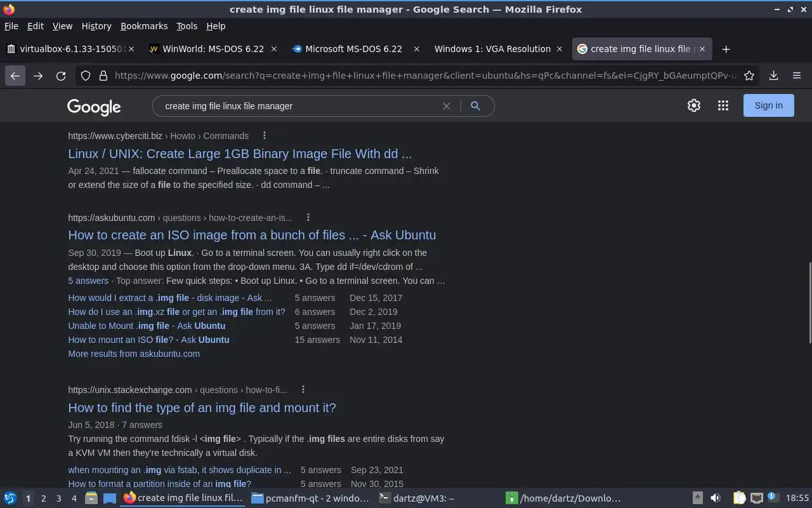Open a new browser tab
Viewport: 812px width, 508px height.
(726, 49)
